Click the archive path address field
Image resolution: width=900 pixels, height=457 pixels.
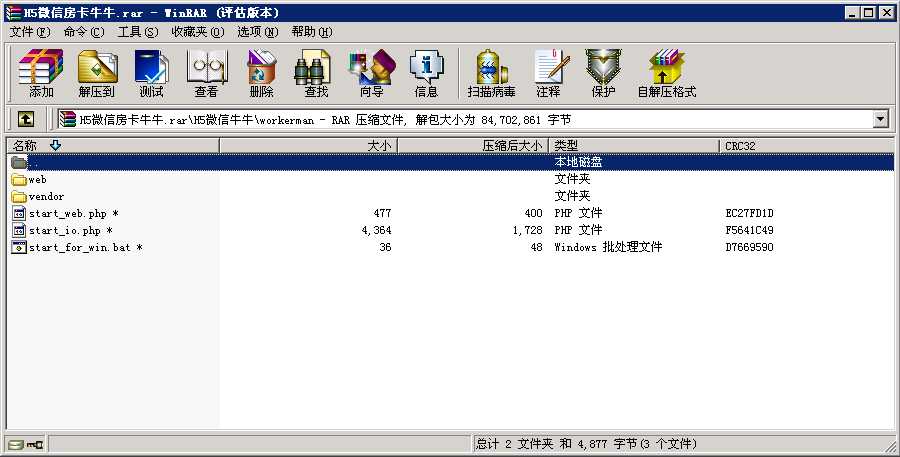(x=465, y=119)
